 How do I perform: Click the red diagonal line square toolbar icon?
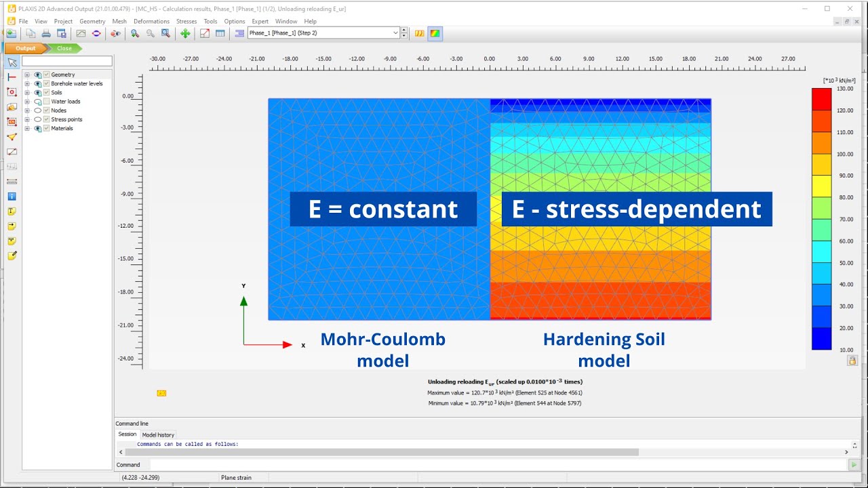click(x=204, y=33)
